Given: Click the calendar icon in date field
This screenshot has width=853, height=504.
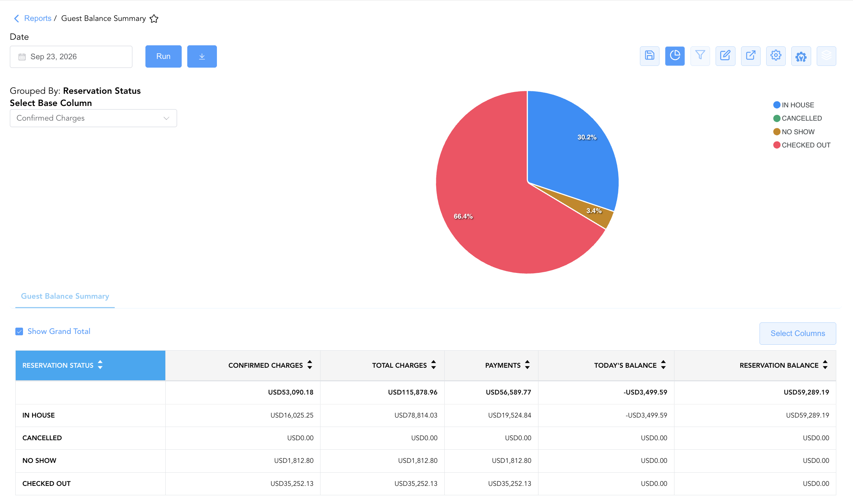Looking at the screenshot, I should 22,57.
